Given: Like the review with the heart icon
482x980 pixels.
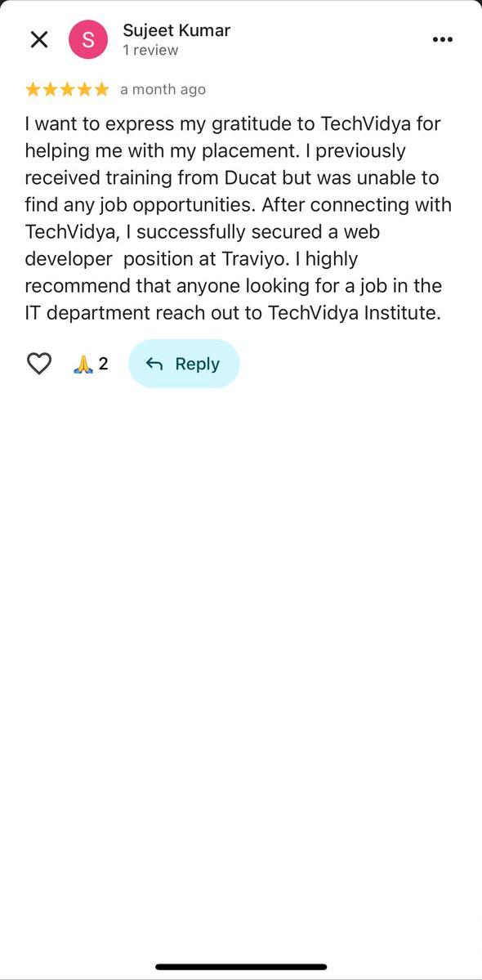Looking at the screenshot, I should [38, 364].
